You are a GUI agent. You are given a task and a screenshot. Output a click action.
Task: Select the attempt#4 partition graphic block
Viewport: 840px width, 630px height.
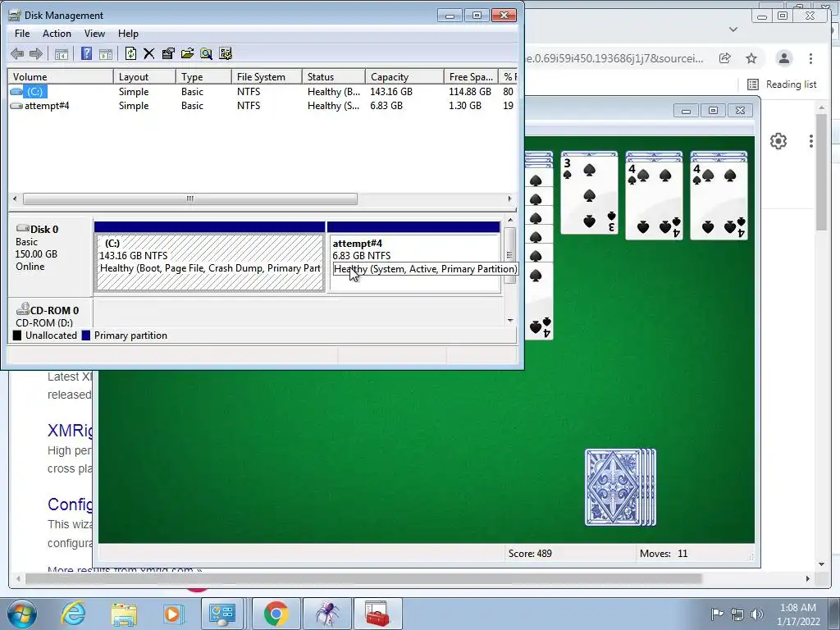pos(413,257)
